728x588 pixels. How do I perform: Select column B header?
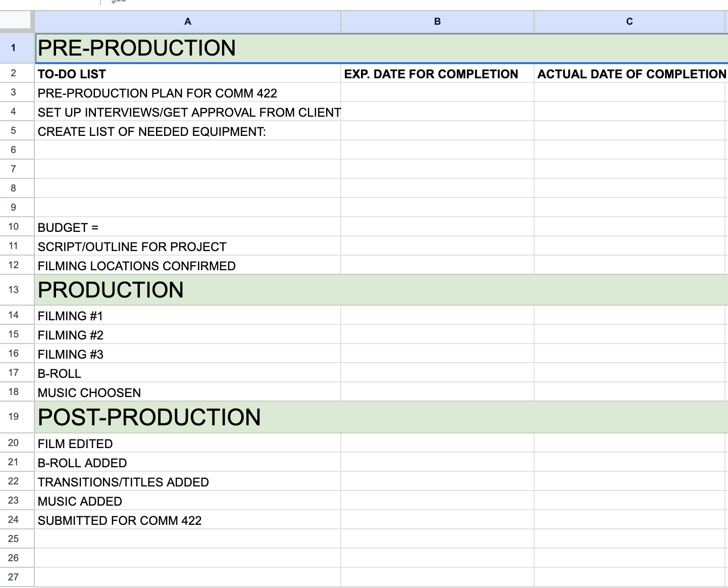pos(437,21)
